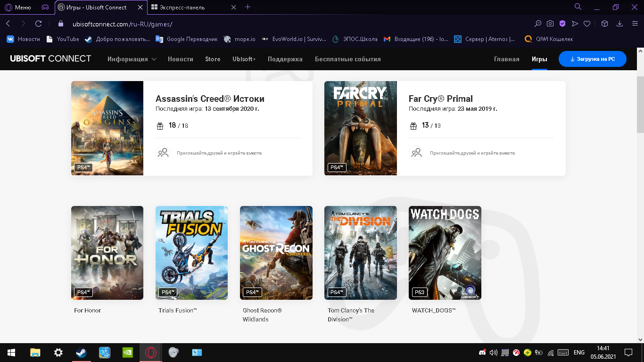Open Steam from the taskbar

point(82,353)
